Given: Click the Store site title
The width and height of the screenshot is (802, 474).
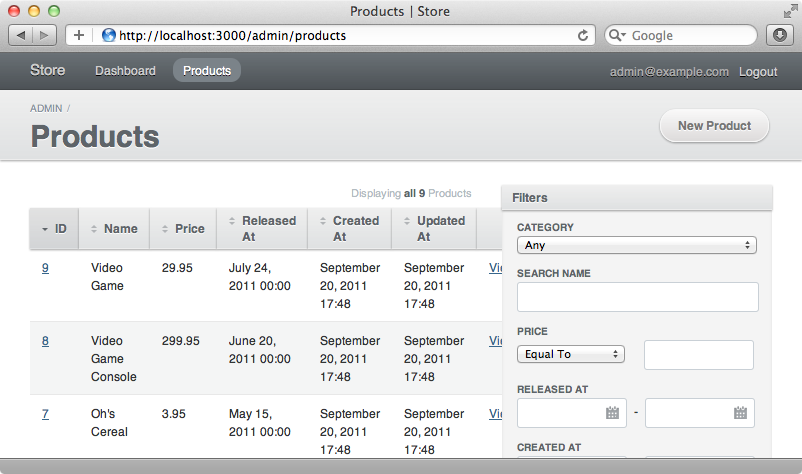Looking at the screenshot, I should click(x=48, y=70).
